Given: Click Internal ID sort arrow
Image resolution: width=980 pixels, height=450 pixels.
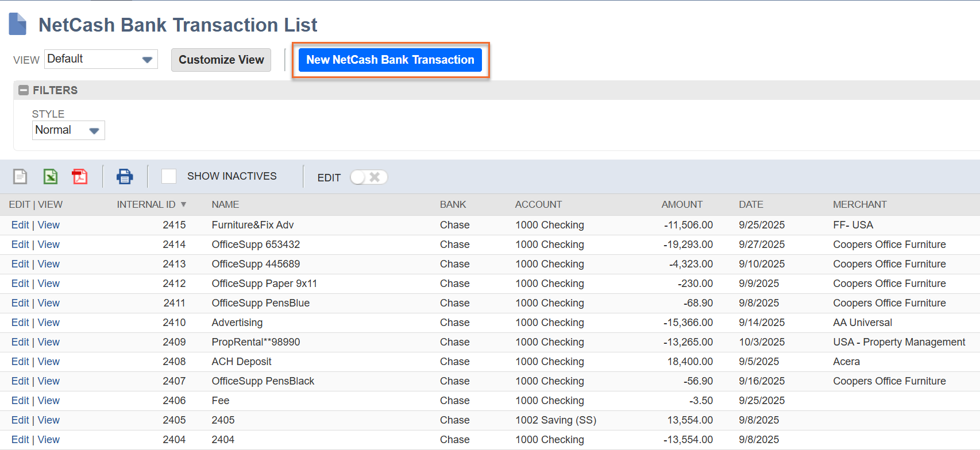Looking at the screenshot, I should tap(183, 204).
